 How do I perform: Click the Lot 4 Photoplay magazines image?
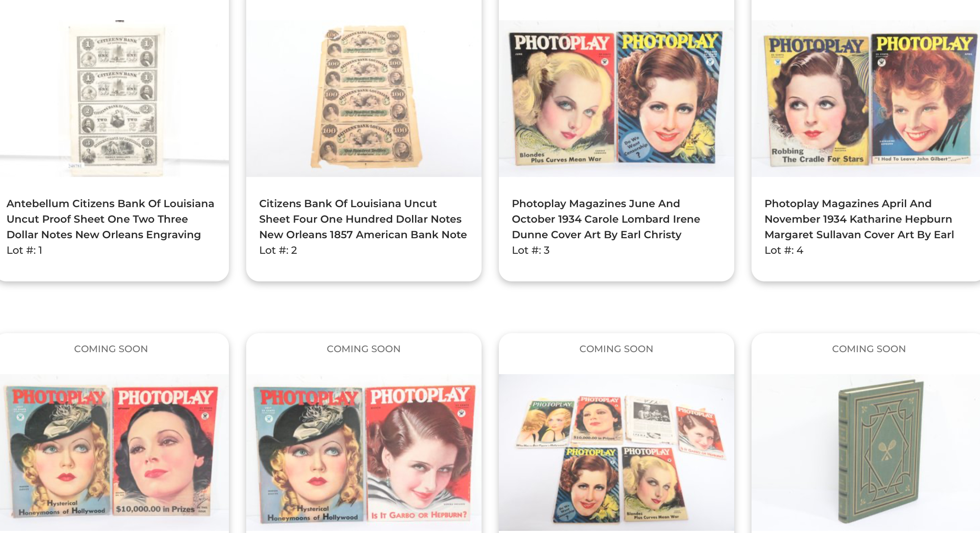(866, 98)
